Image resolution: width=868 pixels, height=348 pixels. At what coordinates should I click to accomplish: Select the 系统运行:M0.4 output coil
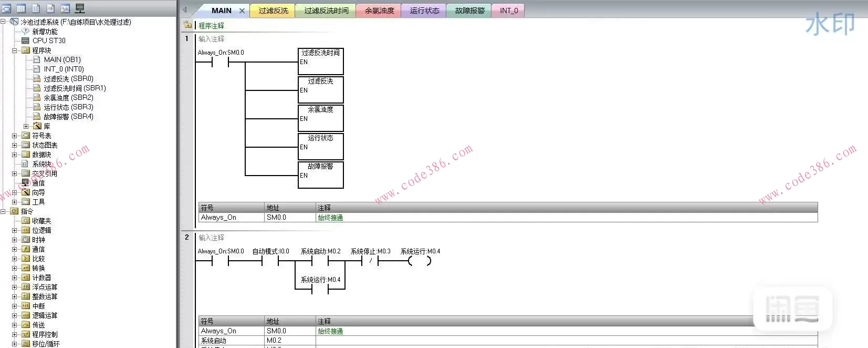[x=420, y=261]
